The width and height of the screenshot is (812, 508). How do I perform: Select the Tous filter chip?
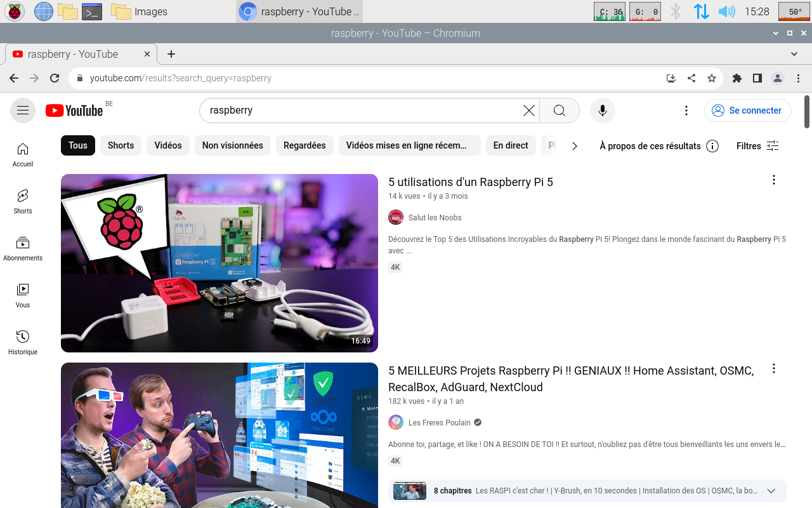point(78,145)
